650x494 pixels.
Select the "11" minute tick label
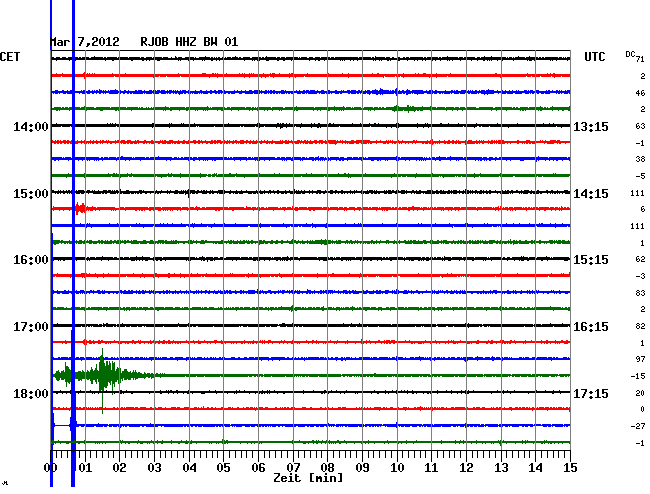[432, 468]
